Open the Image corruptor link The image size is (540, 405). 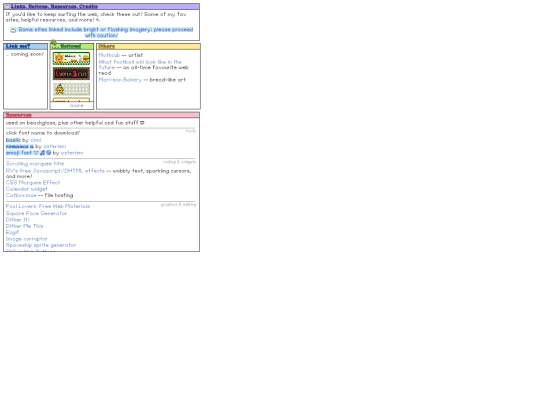pyautogui.click(x=27, y=239)
